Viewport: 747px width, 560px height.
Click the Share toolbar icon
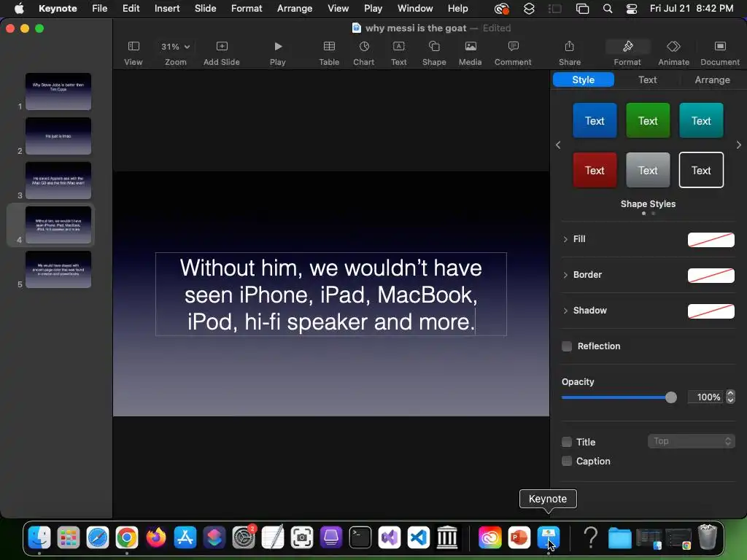pyautogui.click(x=569, y=46)
